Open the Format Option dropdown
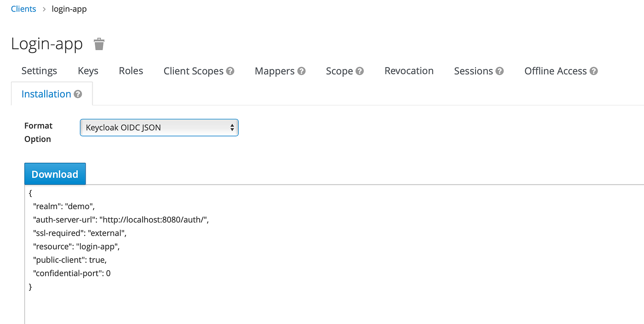 (x=159, y=128)
